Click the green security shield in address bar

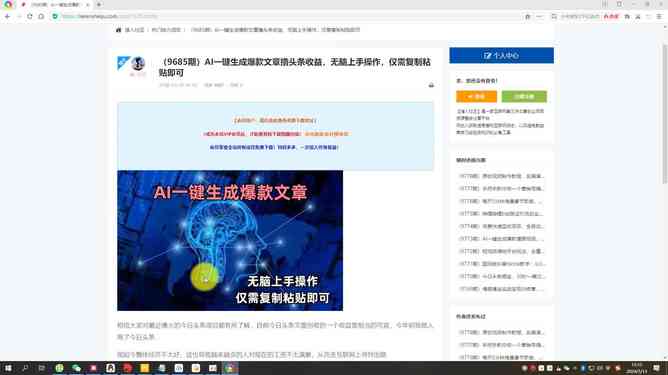pos(55,16)
